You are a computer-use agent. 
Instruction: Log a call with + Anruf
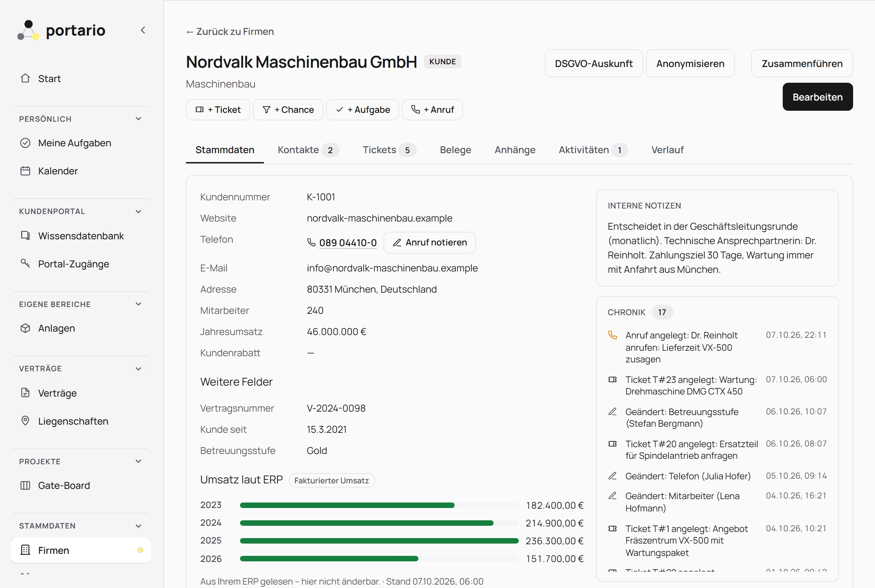click(x=432, y=109)
